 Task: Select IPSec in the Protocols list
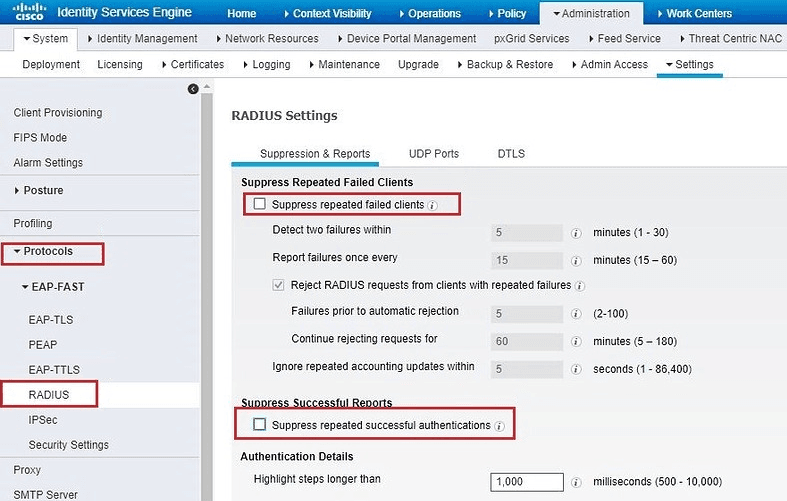tap(43, 420)
